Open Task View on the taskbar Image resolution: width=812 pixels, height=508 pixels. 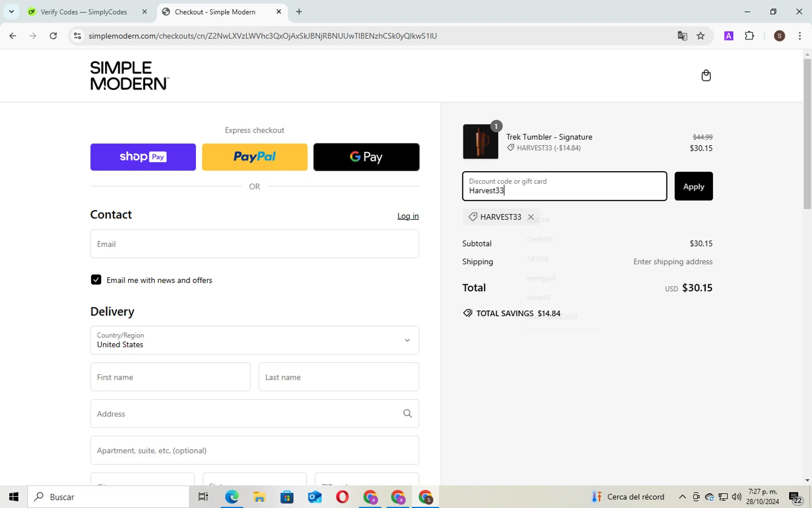(x=203, y=497)
